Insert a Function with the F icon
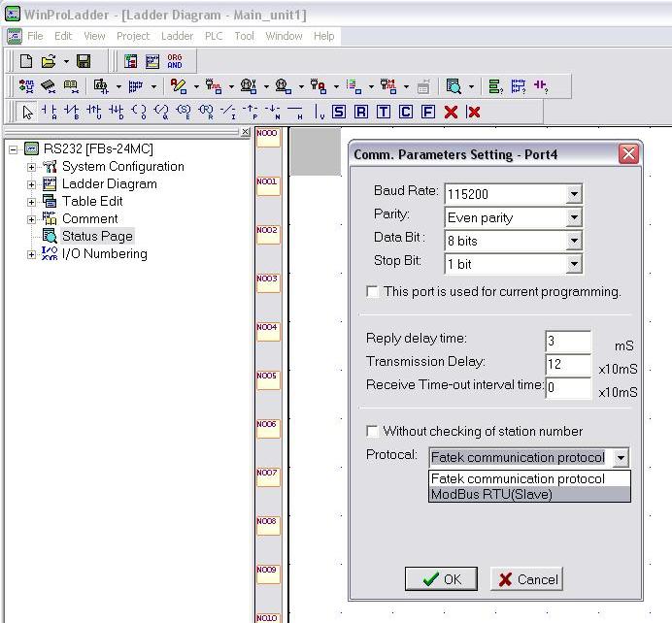Image resolution: width=672 pixels, height=623 pixels. [x=427, y=113]
